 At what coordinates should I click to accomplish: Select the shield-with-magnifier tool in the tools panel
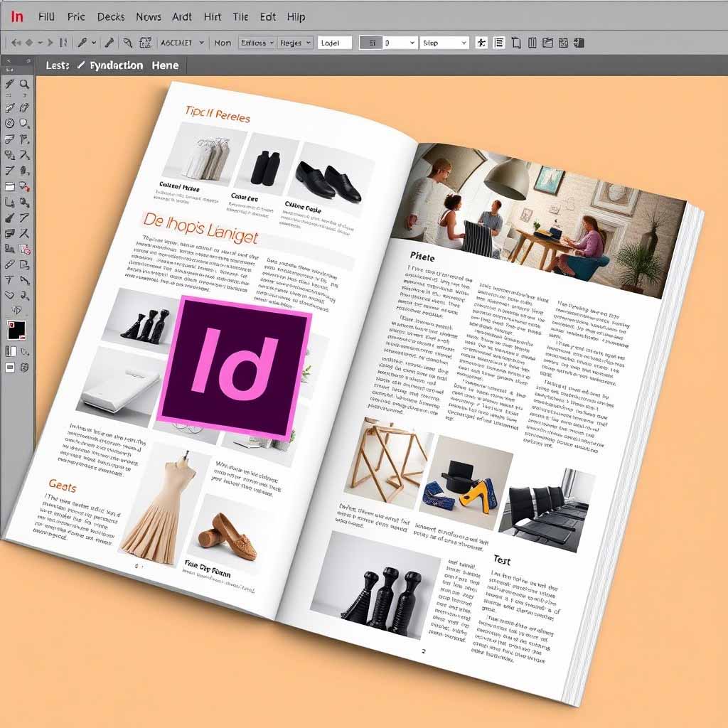[x=25, y=123]
